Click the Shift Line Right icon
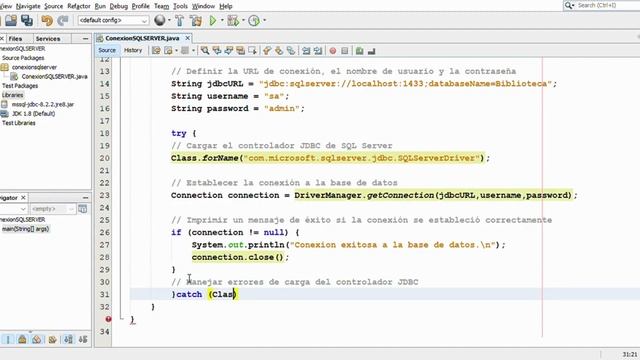This screenshot has width=640, height=360. (318, 51)
